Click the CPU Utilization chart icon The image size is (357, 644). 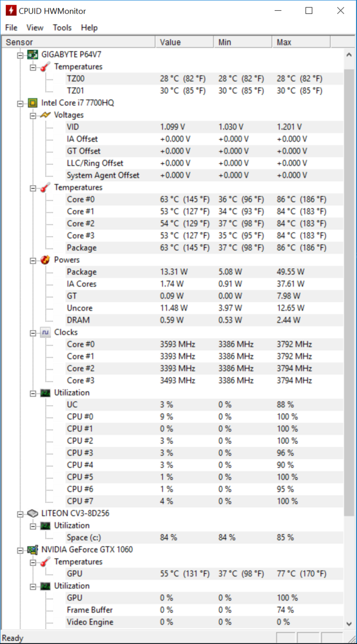[46, 392]
